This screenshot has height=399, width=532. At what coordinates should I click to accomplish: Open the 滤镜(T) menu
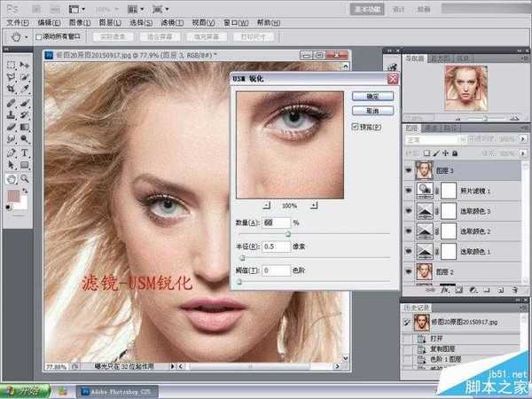(x=172, y=23)
